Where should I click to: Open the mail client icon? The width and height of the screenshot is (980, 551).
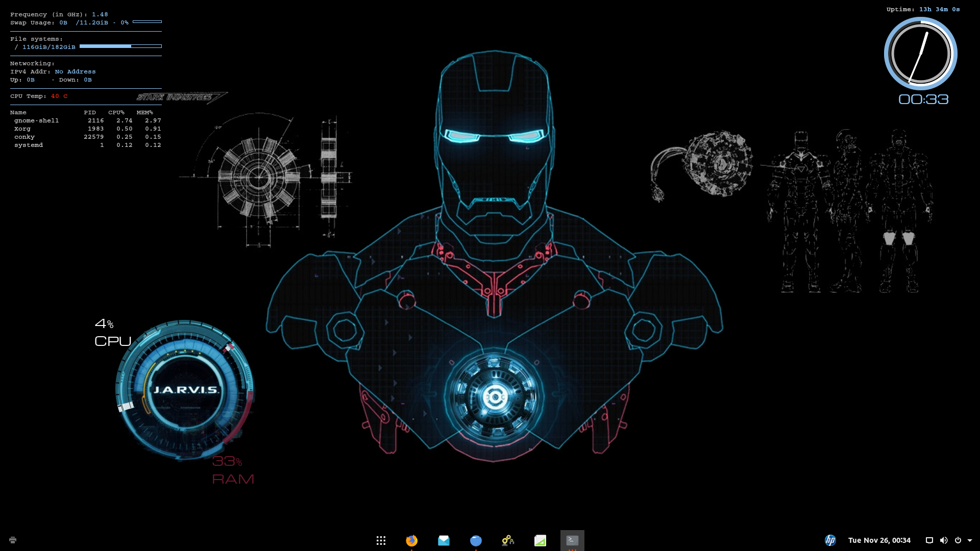pos(444,540)
